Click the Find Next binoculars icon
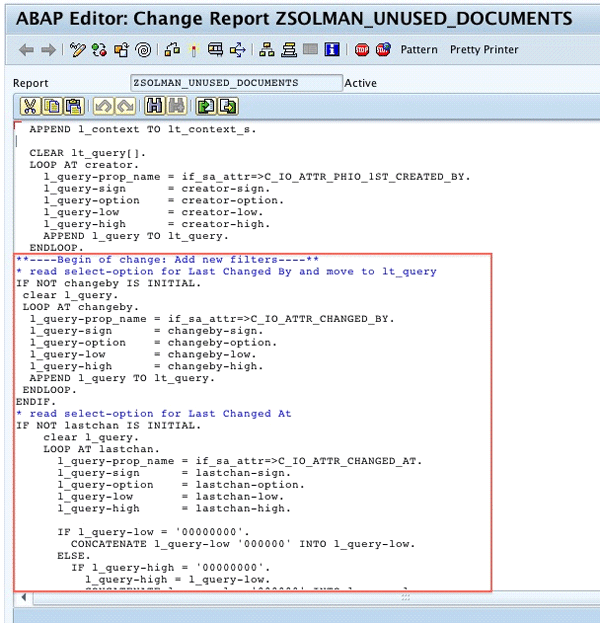This screenshot has width=600, height=623. pos(177,106)
